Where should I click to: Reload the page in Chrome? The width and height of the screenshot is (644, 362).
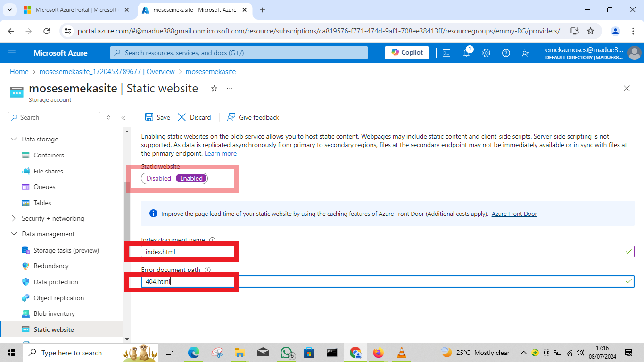pyautogui.click(x=47, y=31)
